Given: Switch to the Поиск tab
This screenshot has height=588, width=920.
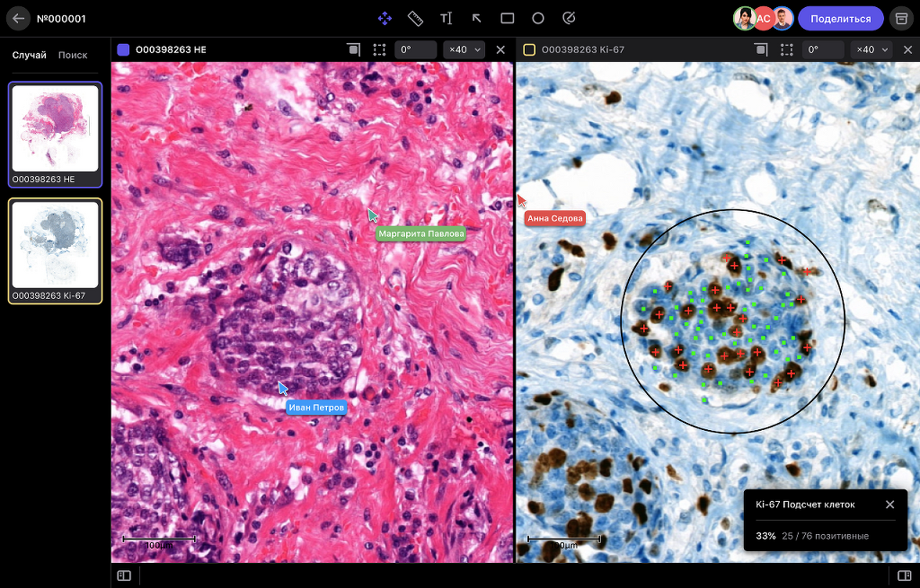Looking at the screenshot, I should click(73, 55).
